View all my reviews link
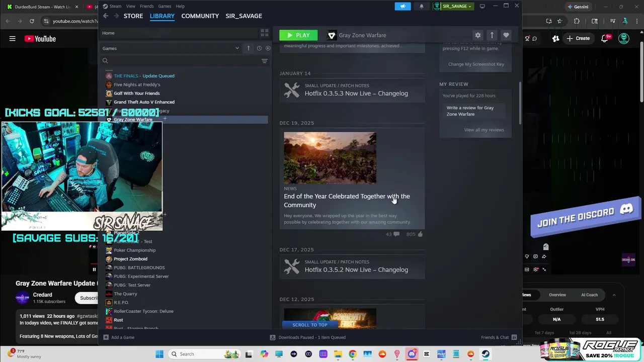This screenshot has width=644, height=362. click(x=484, y=130)
